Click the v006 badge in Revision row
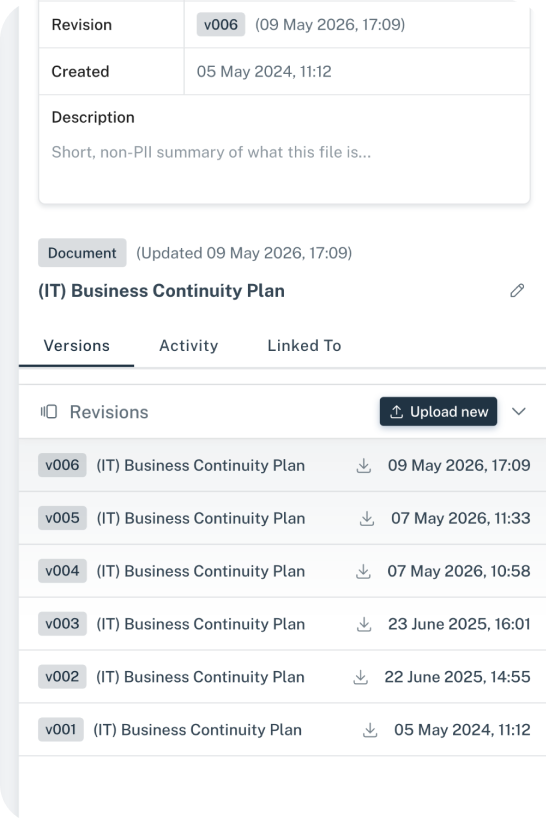The height and width of the screenshot is (824, 546). (221, 25)
